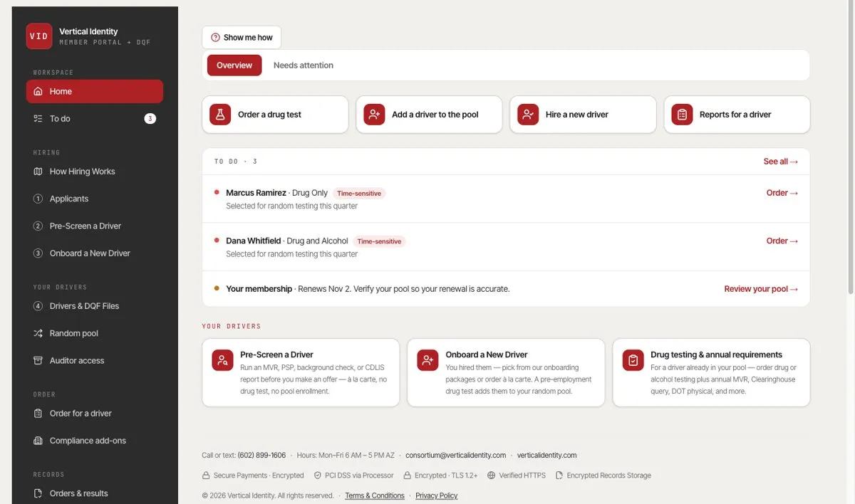Click the Auditor access archive icon
Image resolution: width=855 pixels, height=504 pixels.
click(x=38, y=361)
